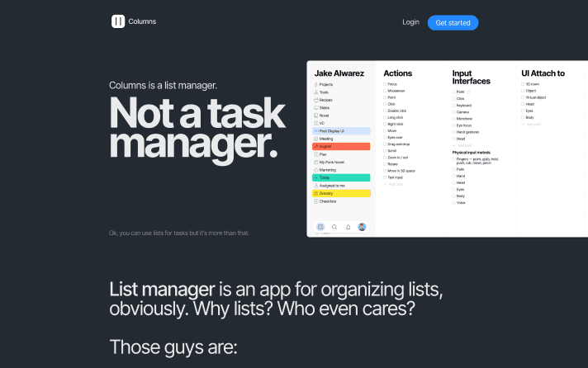
Task: Check the Virtual object checkbox
Action: pos(523,97)
